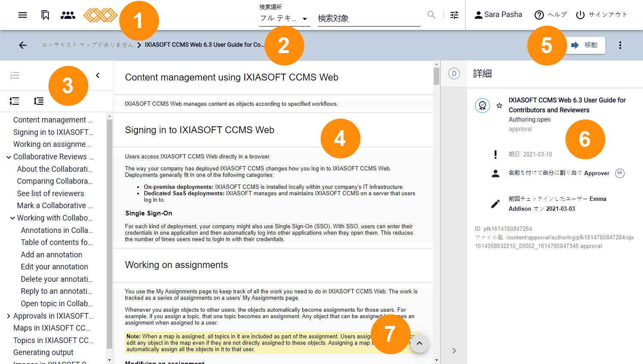Click the 移動 move button

[586, 45]
